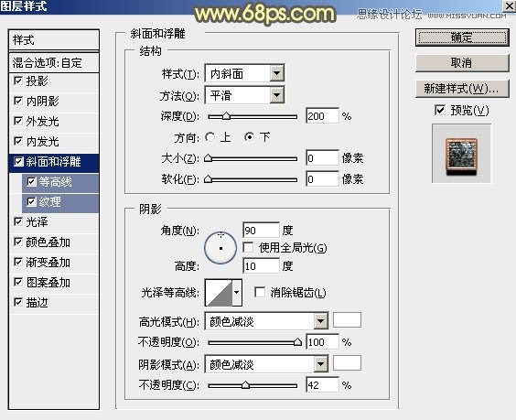Click the 深度 value field
The height and width of the screenshot is (420, 516).
click(322, 116)
